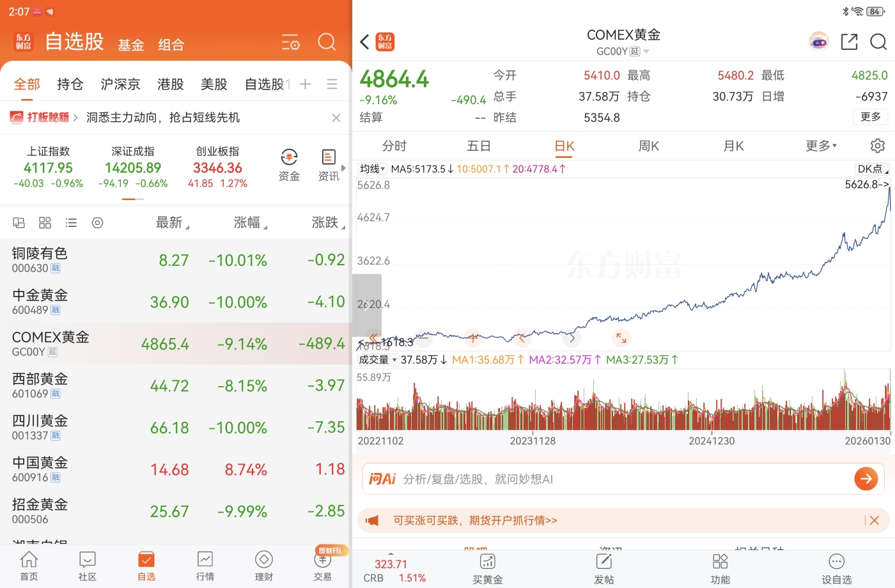Zoom in chart with plus button

click(x=473, y=337)
